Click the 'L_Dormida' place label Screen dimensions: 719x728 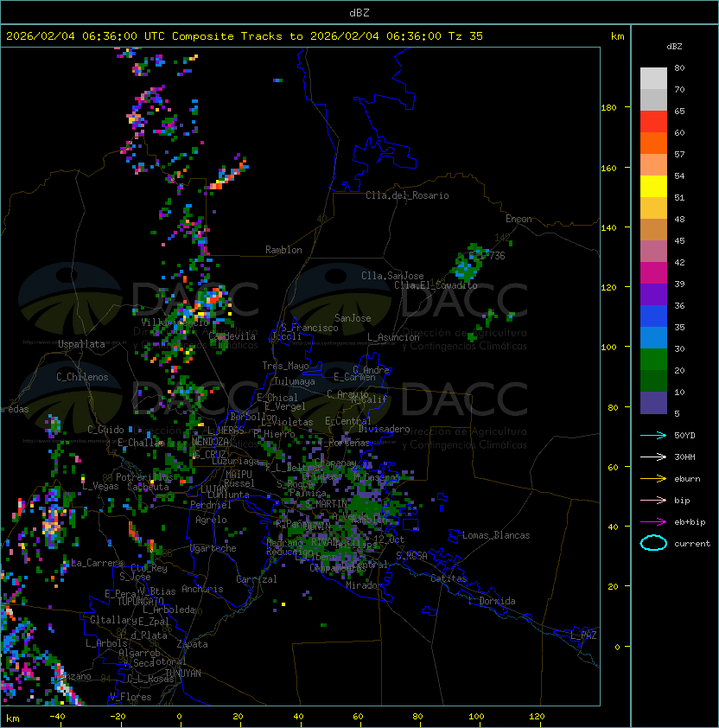(492, 601)
